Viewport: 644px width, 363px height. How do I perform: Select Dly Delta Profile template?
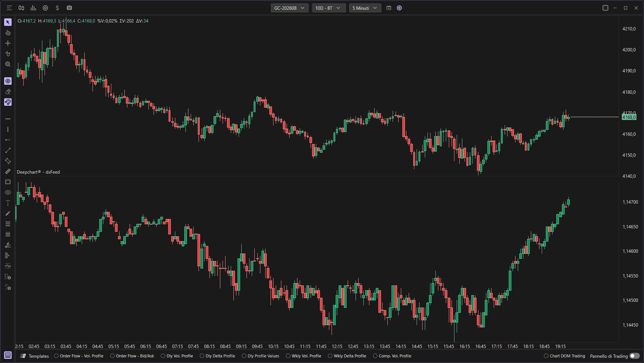pos(217,356)
